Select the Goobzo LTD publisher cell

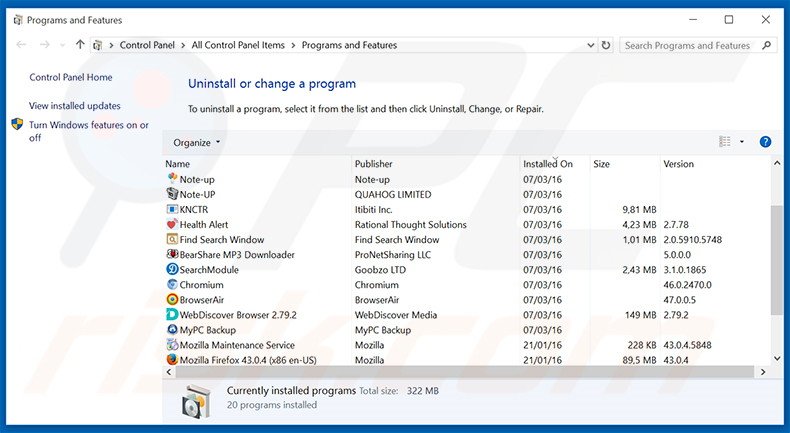tap(380, 270)
